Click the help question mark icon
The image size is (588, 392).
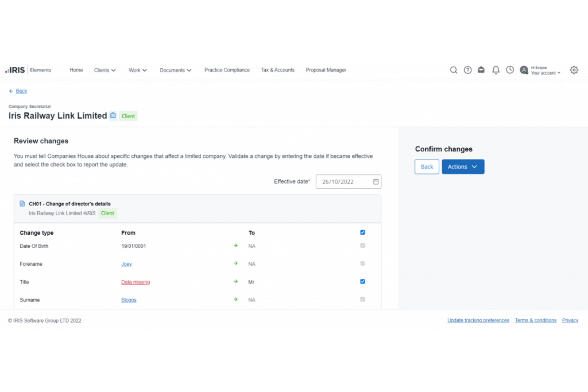(467, 70)
